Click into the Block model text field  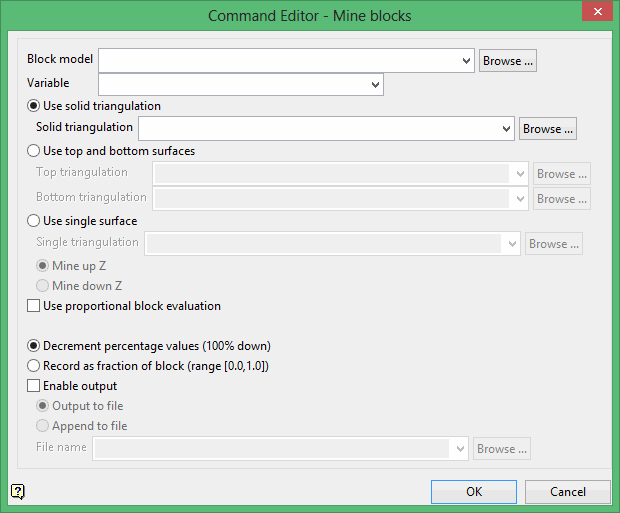click(x=280, y=61)
